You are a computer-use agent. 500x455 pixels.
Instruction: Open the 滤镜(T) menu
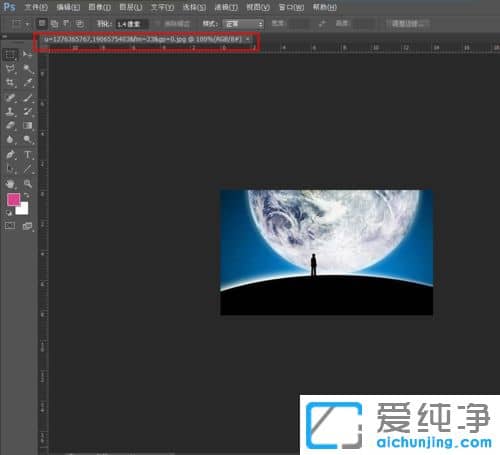tap(226, 7)
